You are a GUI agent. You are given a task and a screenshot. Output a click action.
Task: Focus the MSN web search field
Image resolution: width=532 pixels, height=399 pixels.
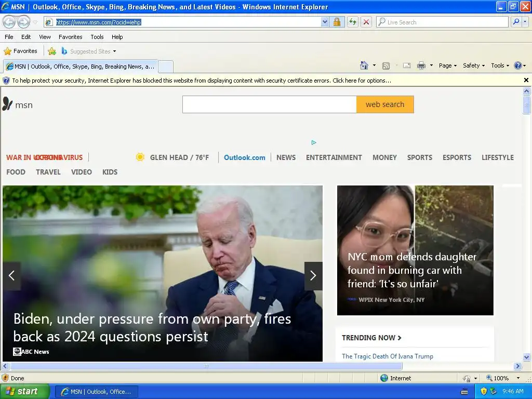click(x=270, y=104)
